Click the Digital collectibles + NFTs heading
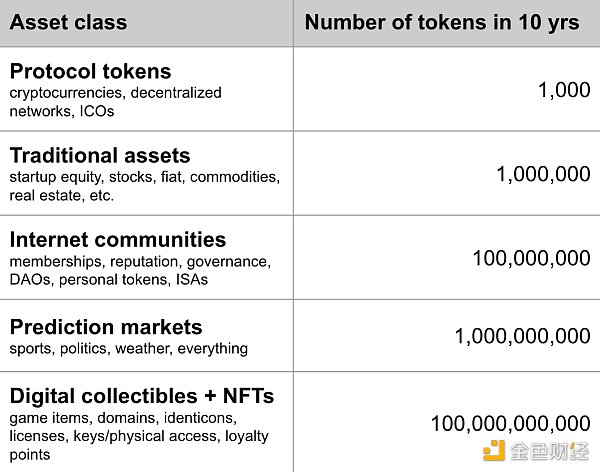 click(x=142, y=396)
